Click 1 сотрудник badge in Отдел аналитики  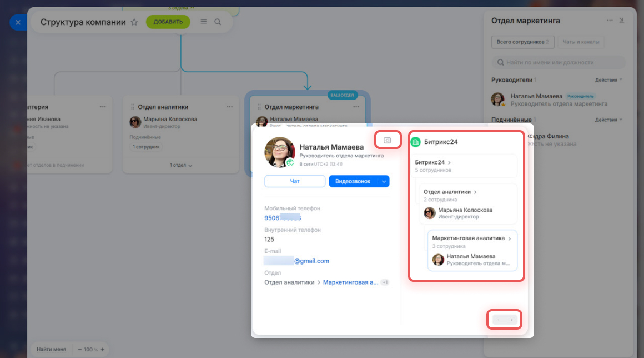tap(146, 147)
